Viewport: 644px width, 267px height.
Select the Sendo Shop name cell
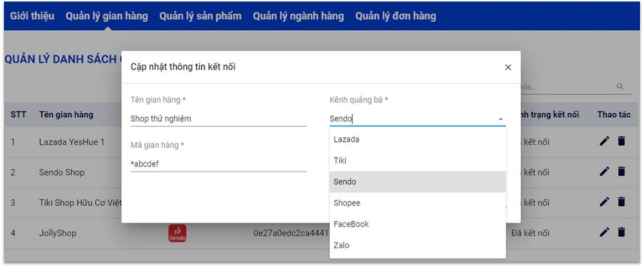coord(62,172)
